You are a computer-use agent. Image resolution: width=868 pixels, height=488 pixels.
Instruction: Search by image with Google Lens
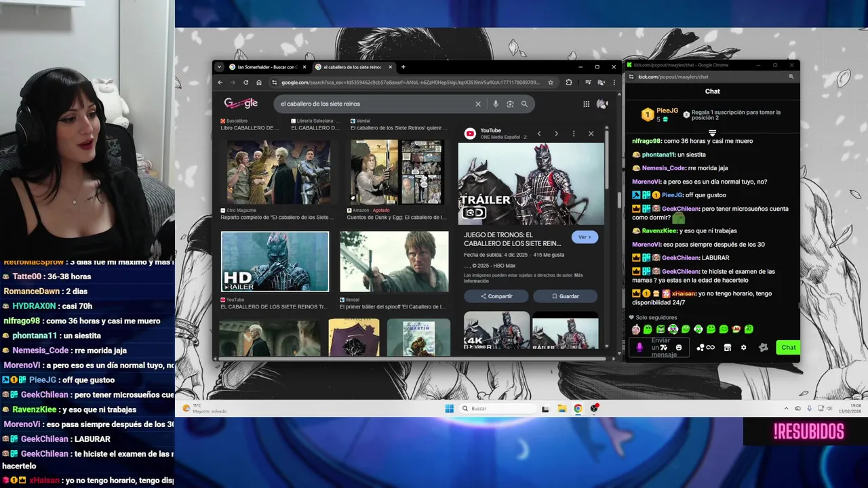[510, 104]
